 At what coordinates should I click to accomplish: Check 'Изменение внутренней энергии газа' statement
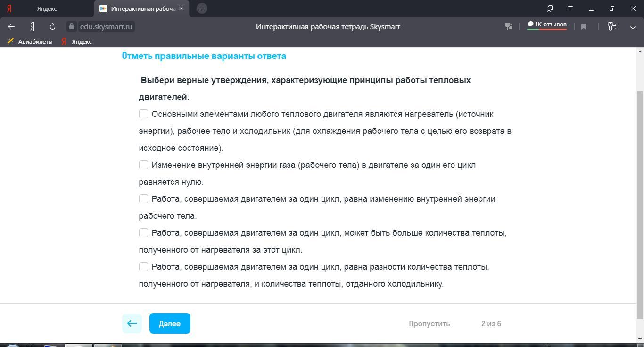tap(144, 165)
